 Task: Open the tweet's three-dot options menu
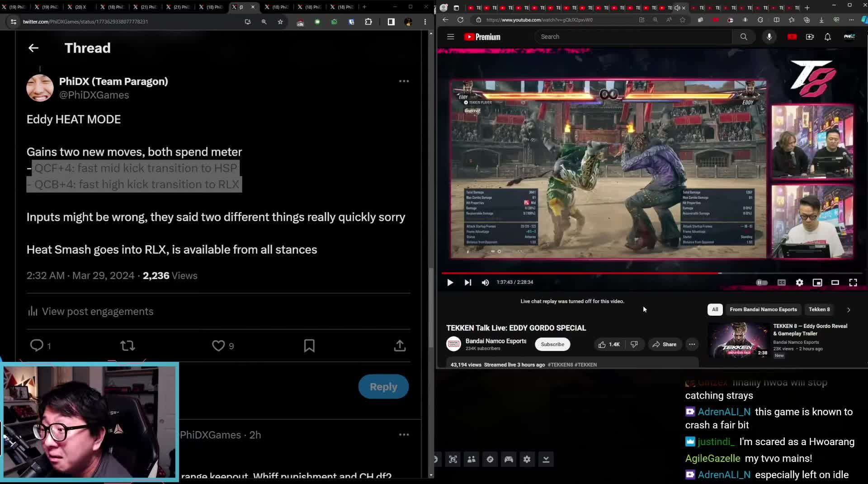pyautogui.click(x=404, y=81)
